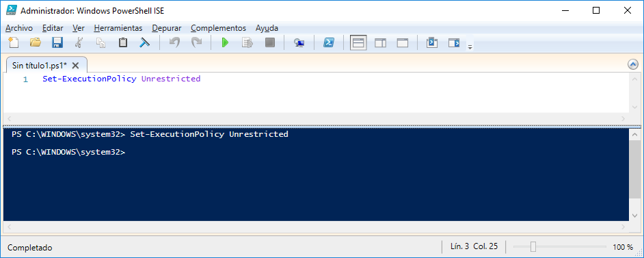Run script with green play button
The height and width of the screenshot is (258, 644).
tap(225, 42)
